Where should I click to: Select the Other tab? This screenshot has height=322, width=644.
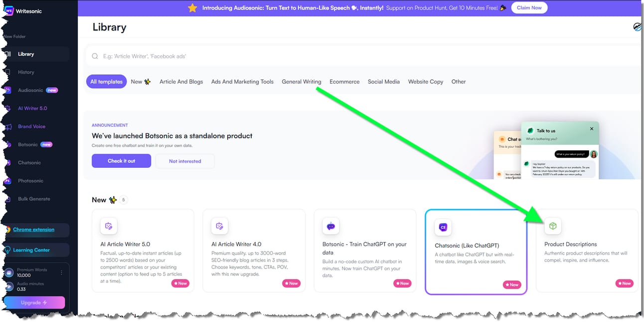pos(459,81)
